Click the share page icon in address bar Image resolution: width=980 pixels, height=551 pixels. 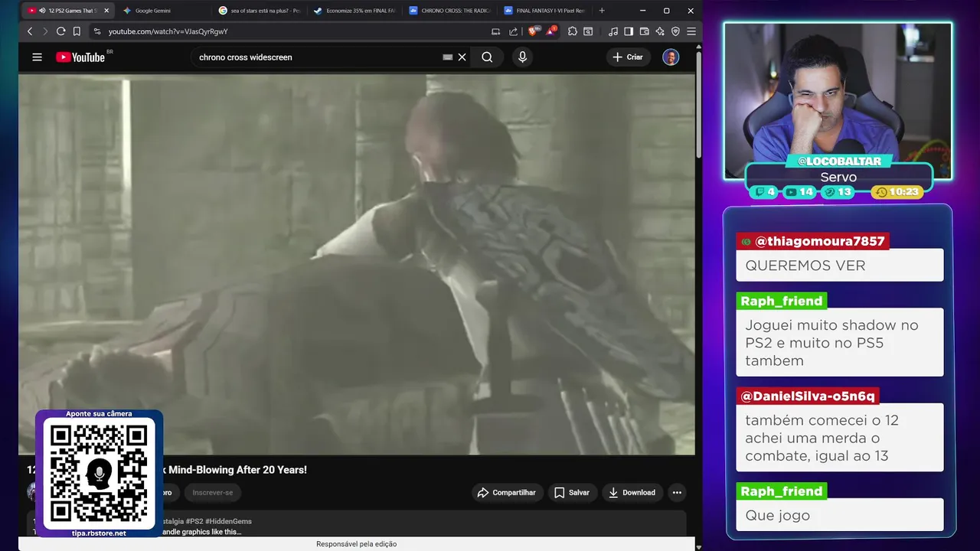pyautogui.click(x=513, y=31)
